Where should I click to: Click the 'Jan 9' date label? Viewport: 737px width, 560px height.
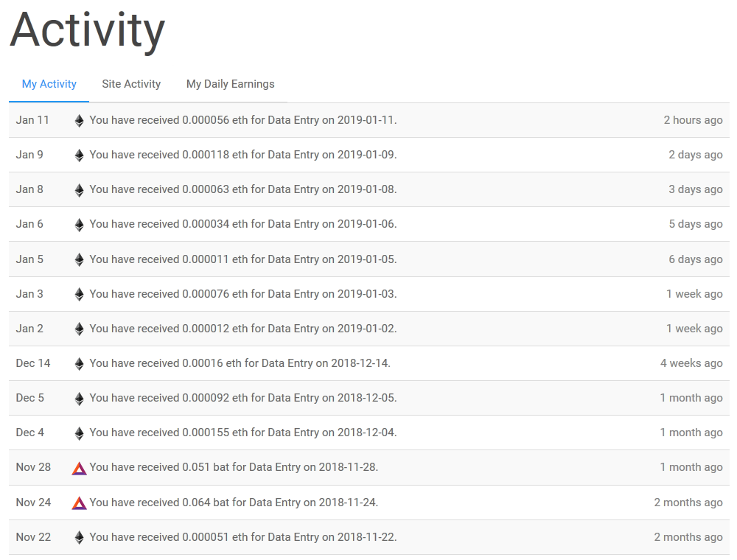click(29, 155)
